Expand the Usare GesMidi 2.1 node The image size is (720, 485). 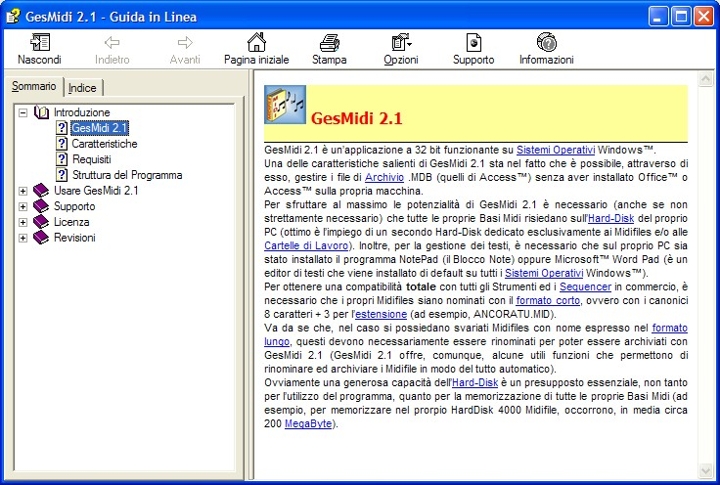pyautogui.click(x=23, y=191)
